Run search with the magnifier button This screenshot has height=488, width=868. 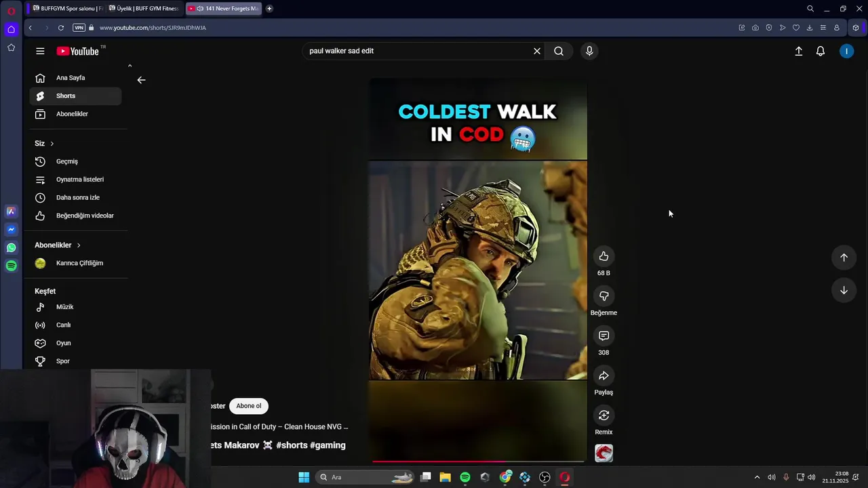coord(559,51)
